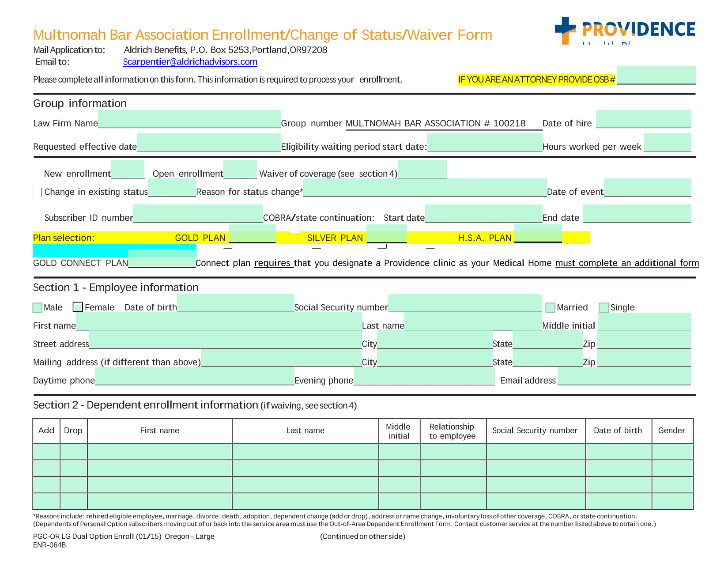
Task: Click 'Section 2 - Dependent enrollment information' heading
Action: [146, 405]
